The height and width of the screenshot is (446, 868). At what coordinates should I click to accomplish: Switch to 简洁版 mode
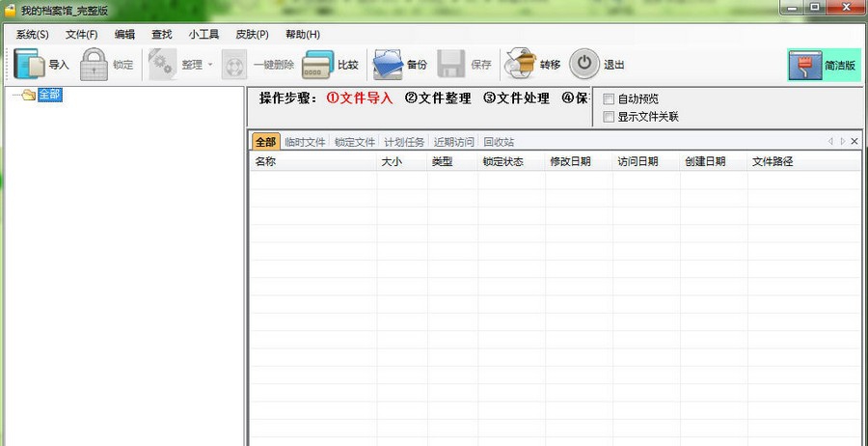coord(824,65)
